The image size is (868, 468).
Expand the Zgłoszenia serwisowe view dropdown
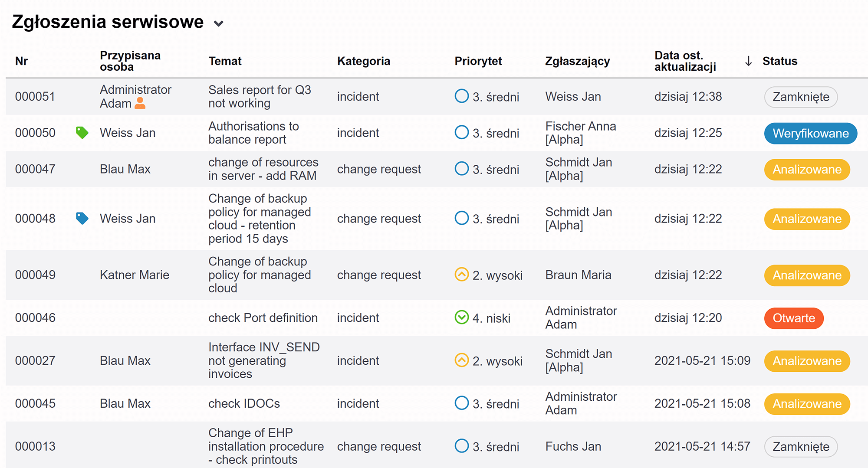coord(219,23)
